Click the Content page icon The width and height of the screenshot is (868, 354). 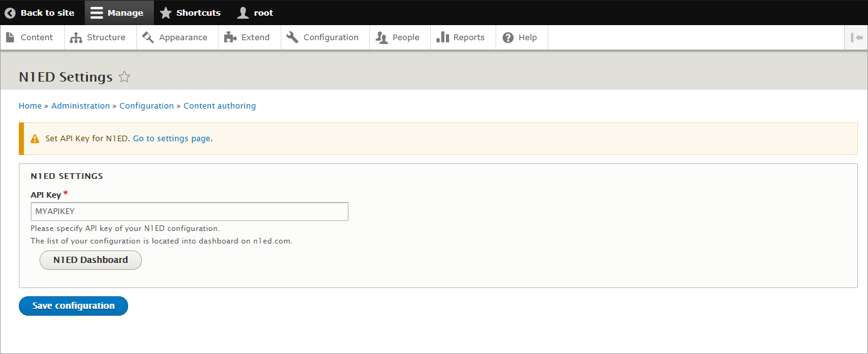pyautogui.click(x=10, y=38)
